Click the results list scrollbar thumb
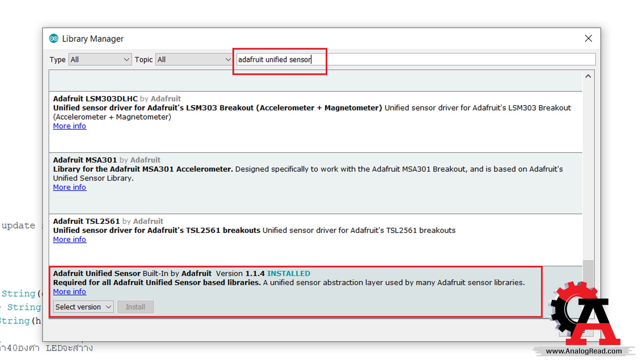This screenshot has height=362, width=644. pos(588,274)
